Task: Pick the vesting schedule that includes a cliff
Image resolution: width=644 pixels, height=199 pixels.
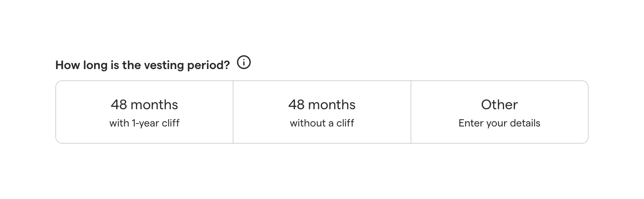Action: pos(144,112)
